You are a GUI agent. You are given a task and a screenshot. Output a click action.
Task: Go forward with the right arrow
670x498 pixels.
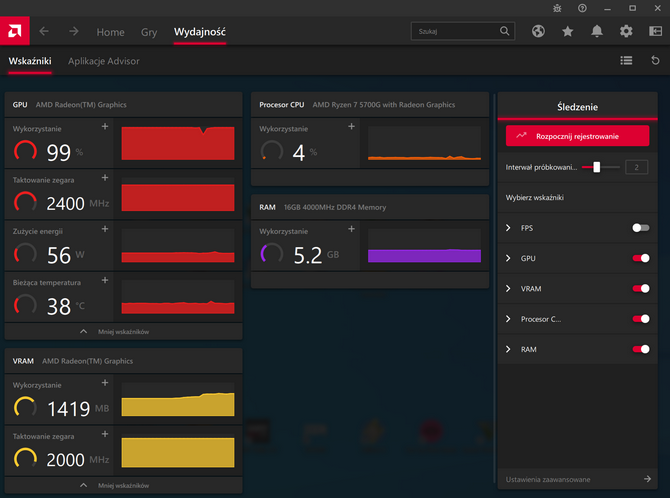tap(73, 31)
